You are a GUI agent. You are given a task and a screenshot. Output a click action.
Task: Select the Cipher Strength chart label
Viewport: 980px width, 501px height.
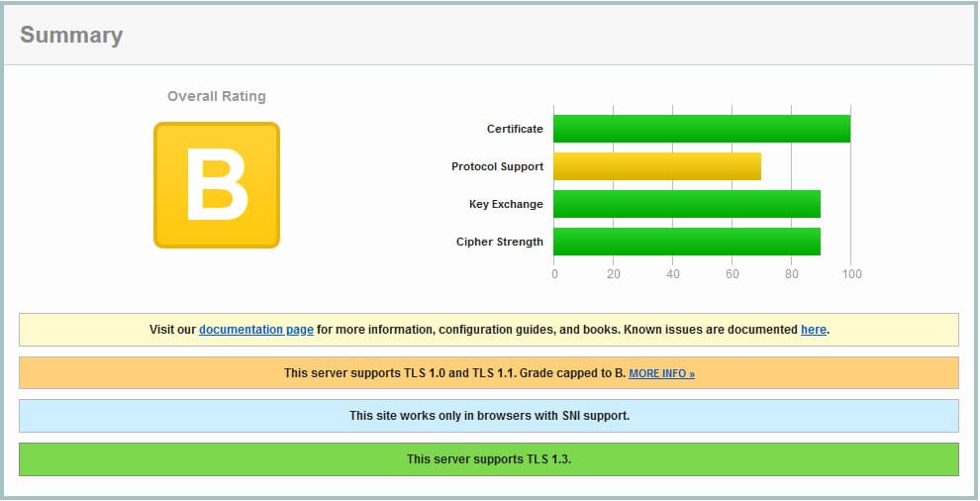pos(499,242)
